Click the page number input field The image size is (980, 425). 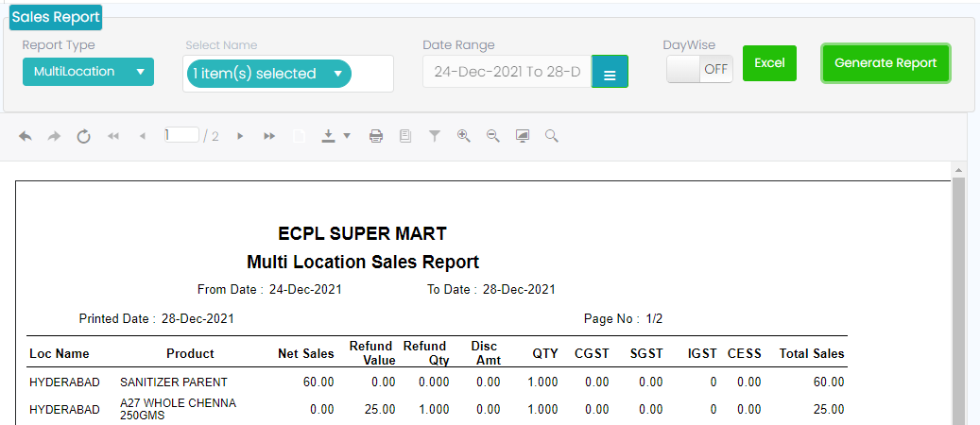point(181,135)
